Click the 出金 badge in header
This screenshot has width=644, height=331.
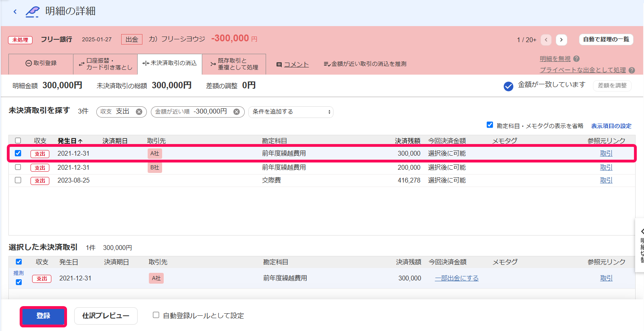click(x=132, y=39)
